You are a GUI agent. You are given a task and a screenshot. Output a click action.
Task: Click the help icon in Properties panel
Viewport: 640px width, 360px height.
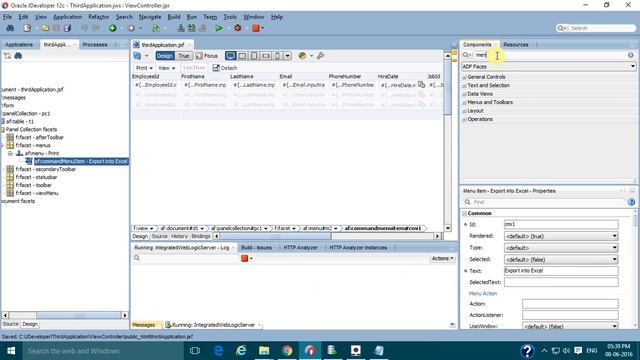(x=631, y=202)
